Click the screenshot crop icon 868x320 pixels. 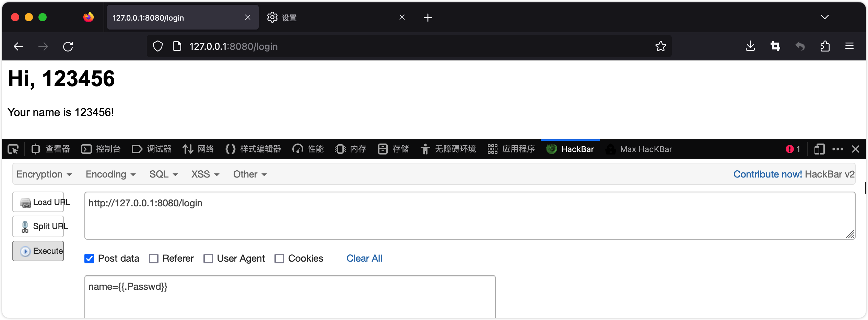(775, 46)
